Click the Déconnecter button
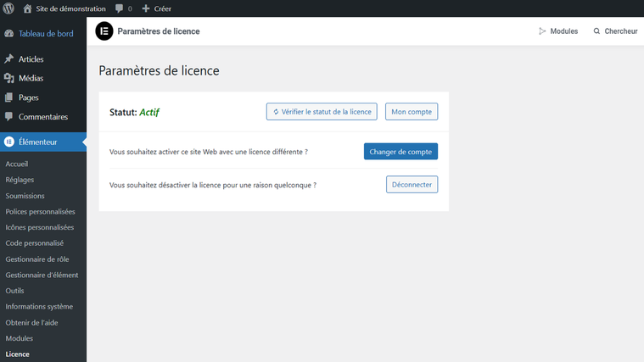 pyautogui.click(x=412, y=184)
